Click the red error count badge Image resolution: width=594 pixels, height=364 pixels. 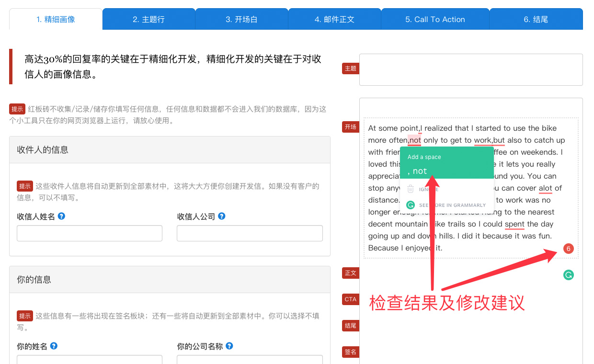tap(568, 249)
